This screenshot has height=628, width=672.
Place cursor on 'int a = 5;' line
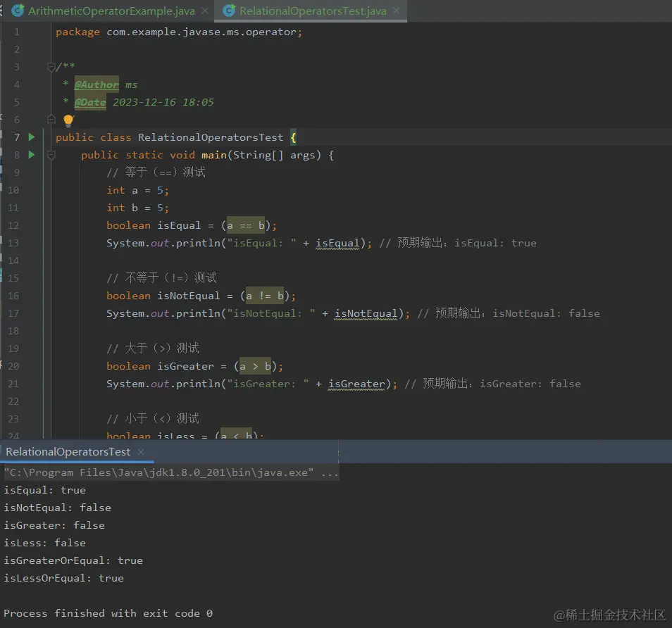click(137, 190)
